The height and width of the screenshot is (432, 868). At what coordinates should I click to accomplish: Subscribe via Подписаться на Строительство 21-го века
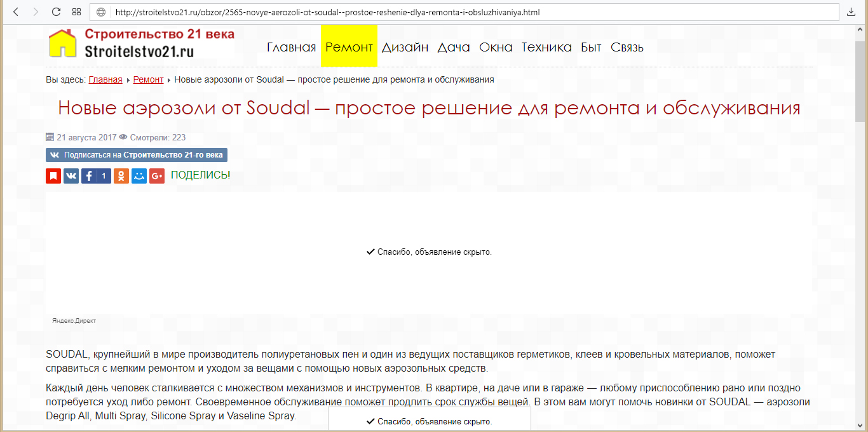click(x=137, y=155)
